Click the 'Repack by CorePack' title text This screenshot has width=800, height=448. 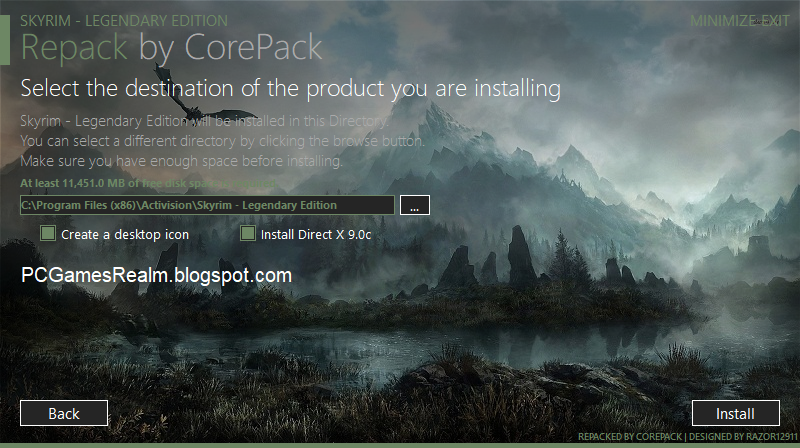pyautogui.click(x=171, y=47)
